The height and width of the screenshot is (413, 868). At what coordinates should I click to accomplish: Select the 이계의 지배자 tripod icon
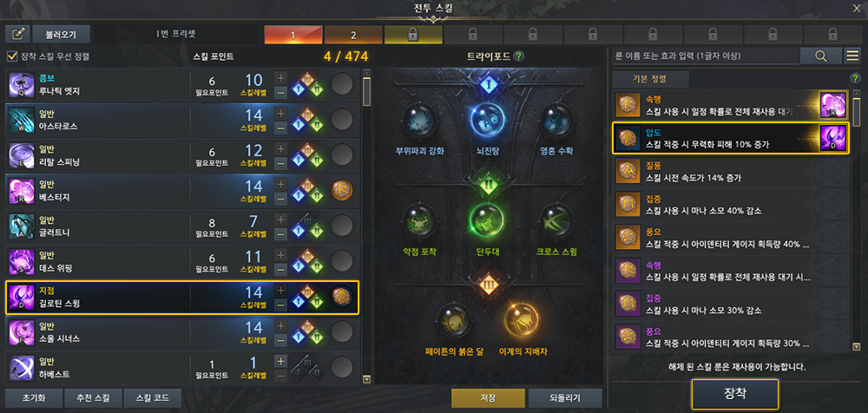[522, 321]
